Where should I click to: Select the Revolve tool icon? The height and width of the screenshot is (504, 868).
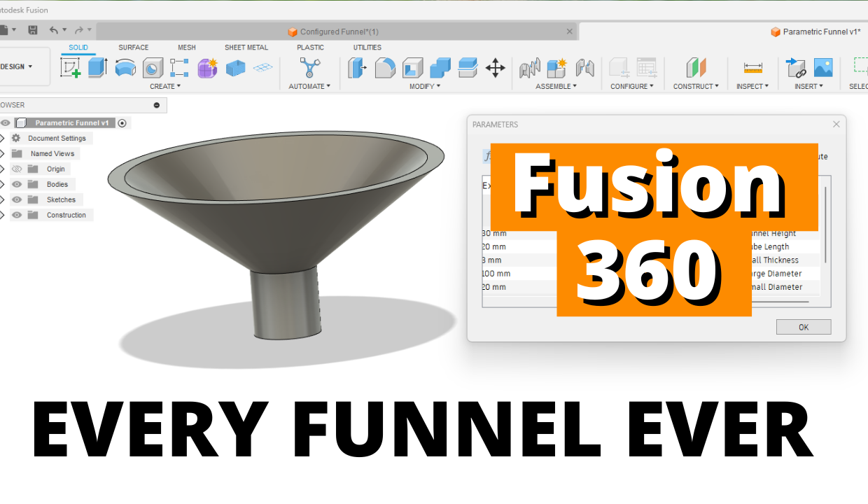point(125,68)
